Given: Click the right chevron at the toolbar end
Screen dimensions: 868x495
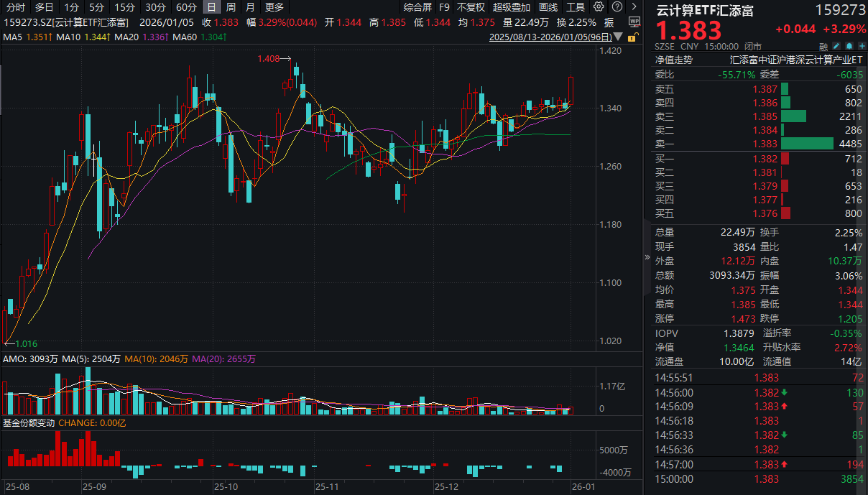Looking at the screenshot, I should click(634, 7).
